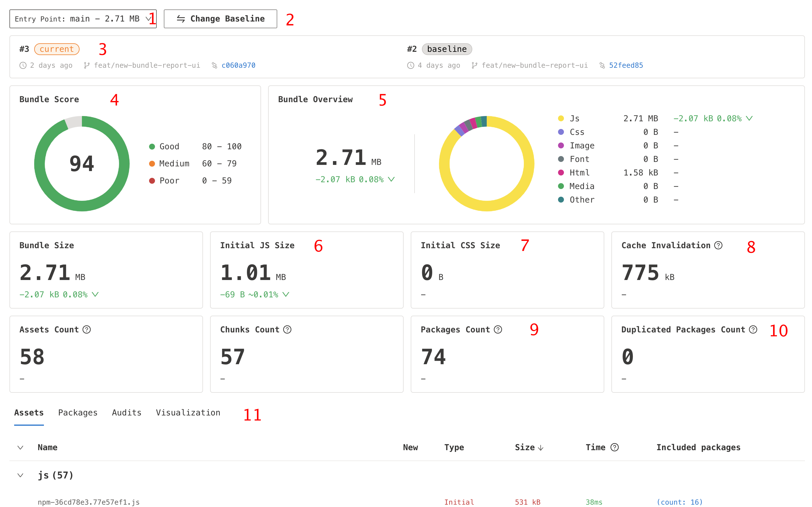Click the Packages Count value 74

click(433, 357)
